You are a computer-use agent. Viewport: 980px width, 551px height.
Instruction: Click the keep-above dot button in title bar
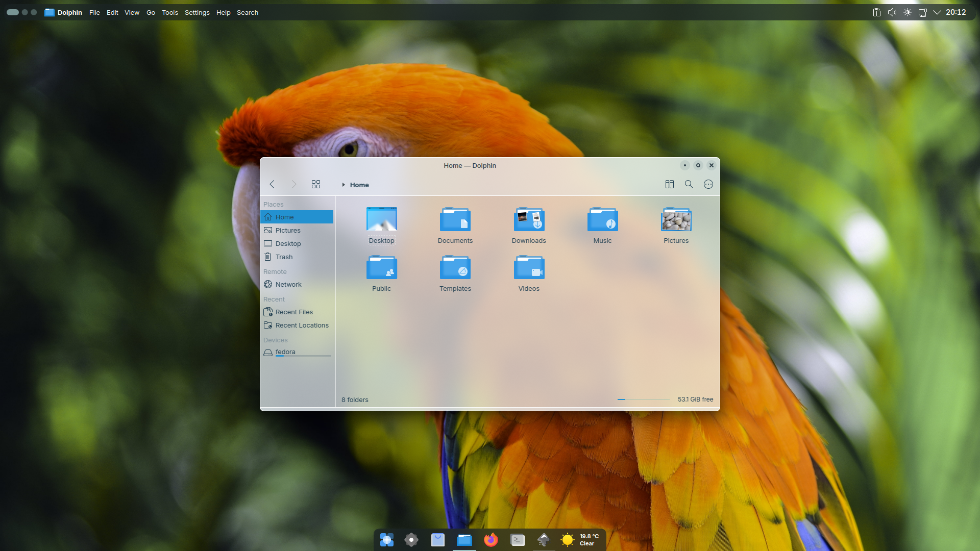(685, 165)
